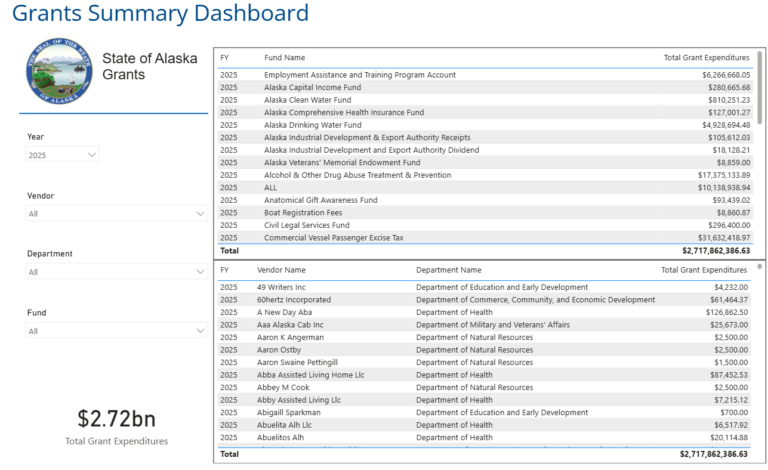Select the Abbey M Cook vendor row
The height and width of the screenshot is (470, 768).
(485, 387)
